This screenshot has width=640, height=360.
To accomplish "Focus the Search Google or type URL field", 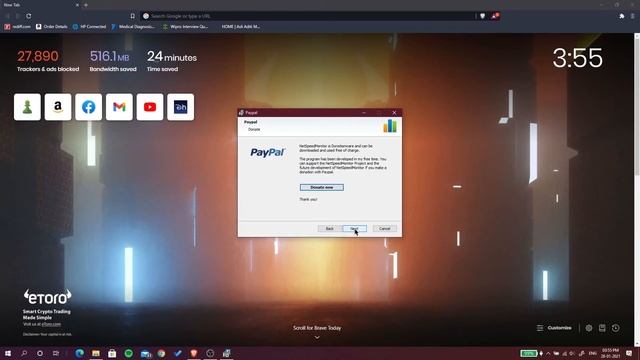I will [308, 16].
